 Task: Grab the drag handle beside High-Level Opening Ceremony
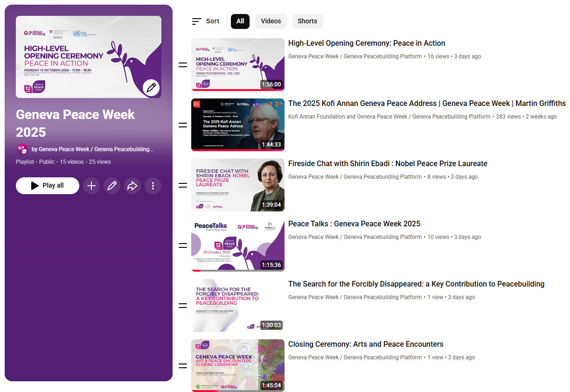tap(183, 65)
